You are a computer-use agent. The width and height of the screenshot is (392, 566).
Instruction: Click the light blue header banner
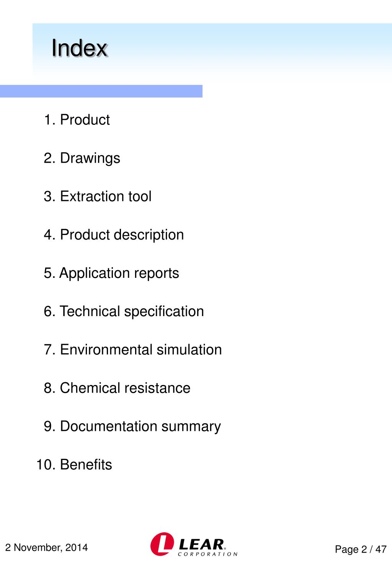click(x=212, y=52)
